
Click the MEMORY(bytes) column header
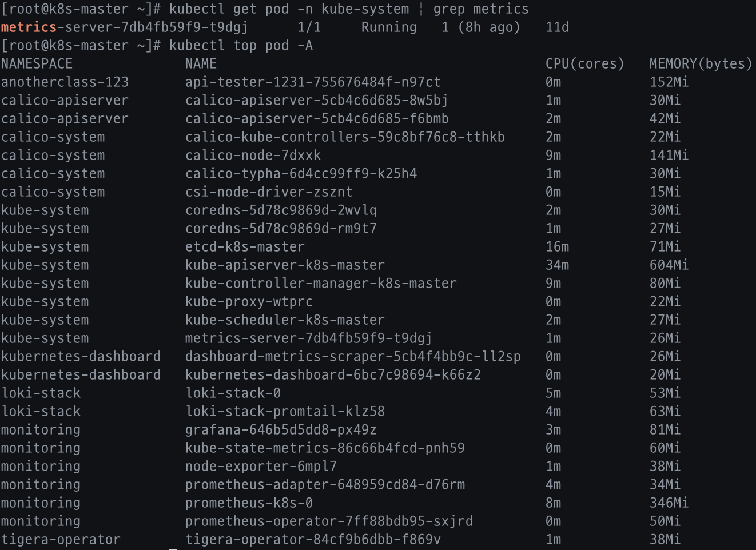701,63
